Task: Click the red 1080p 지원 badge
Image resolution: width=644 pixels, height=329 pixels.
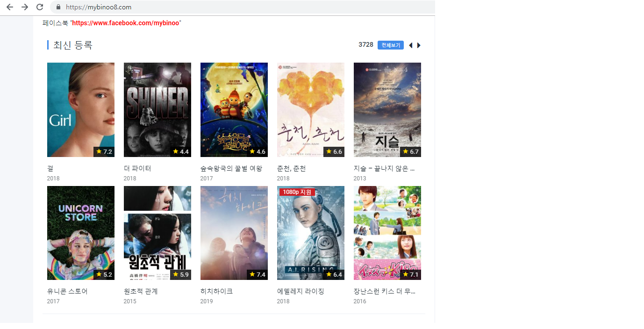Action: pyautogui.click(x=297, y=192)
